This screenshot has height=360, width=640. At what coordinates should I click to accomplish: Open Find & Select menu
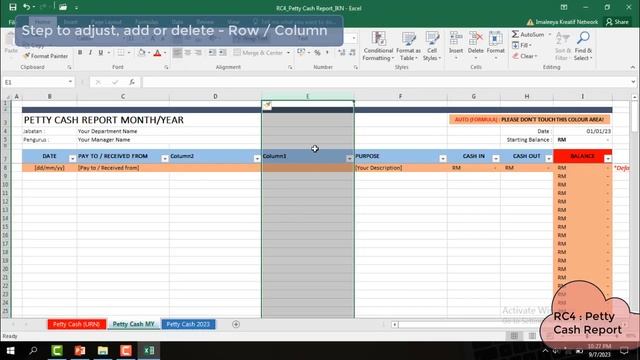583,46
